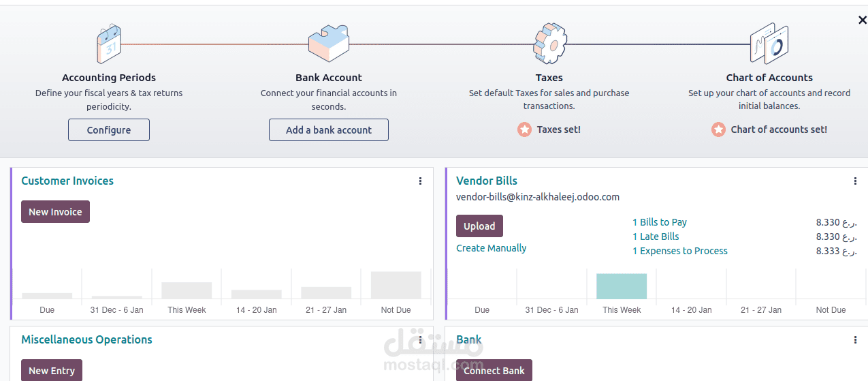Open Vendor Bills three-dot menu
The width and height of the screenshot is (868, 381).
coord(855,181)
